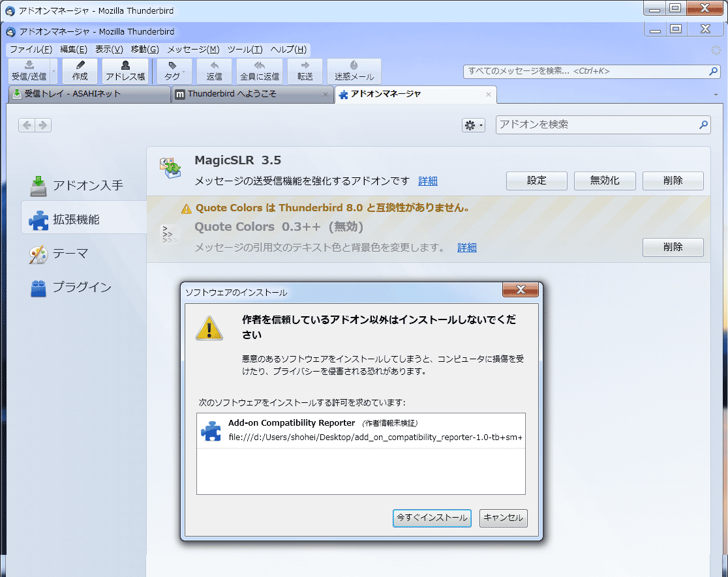Open the タグ tag dropdown button
Image resolution: width=728 pixels, height=577 pixels.
point(174,70)
